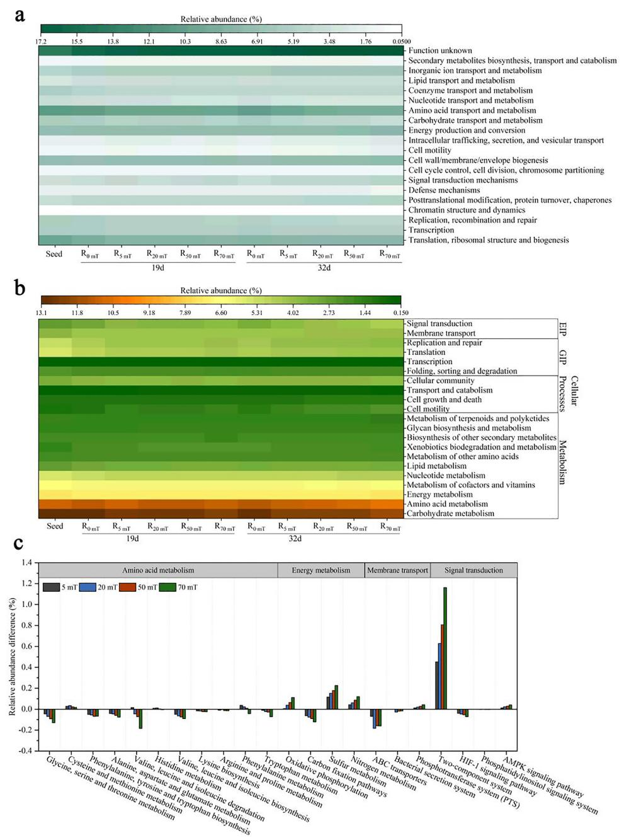Click the gray 5 mT legend swatch

(x=51, y=587)
